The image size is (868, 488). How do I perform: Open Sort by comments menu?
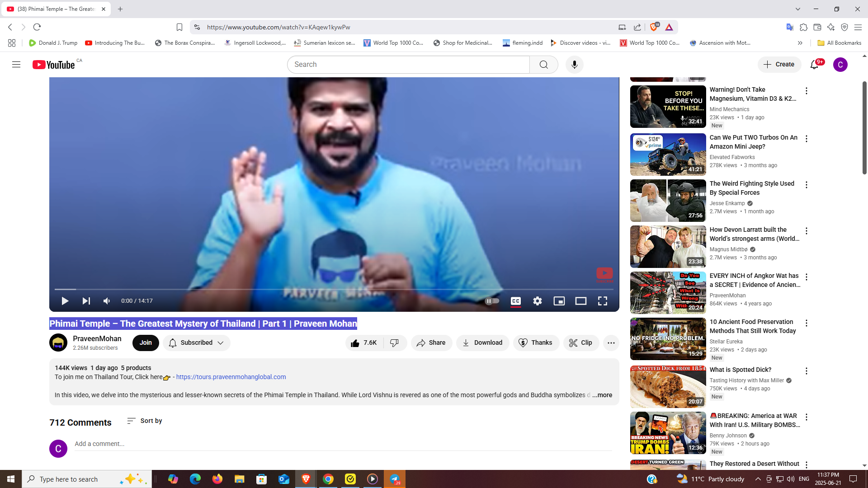(x=145, y=421)
